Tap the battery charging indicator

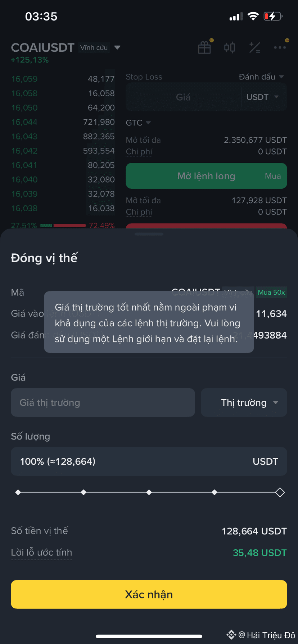click(273, 16)
